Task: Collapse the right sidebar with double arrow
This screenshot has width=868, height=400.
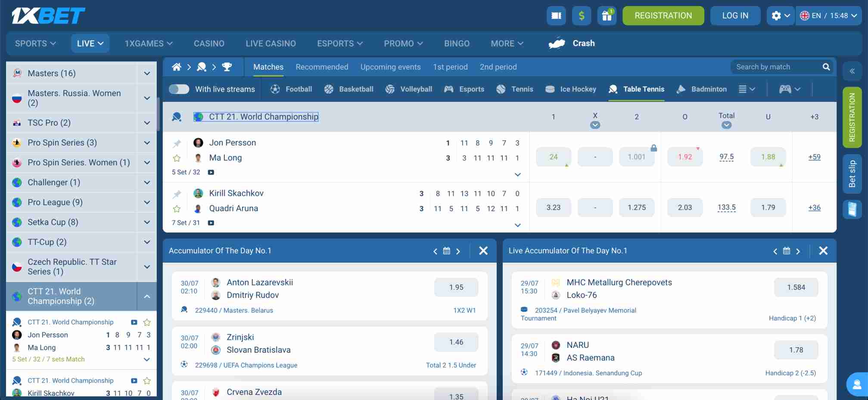Action: [x=852, y=71]
